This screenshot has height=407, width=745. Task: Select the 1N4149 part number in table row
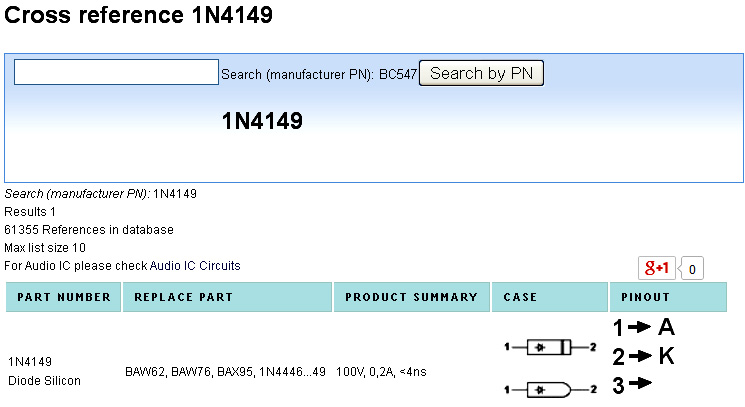tap(30, 361)
